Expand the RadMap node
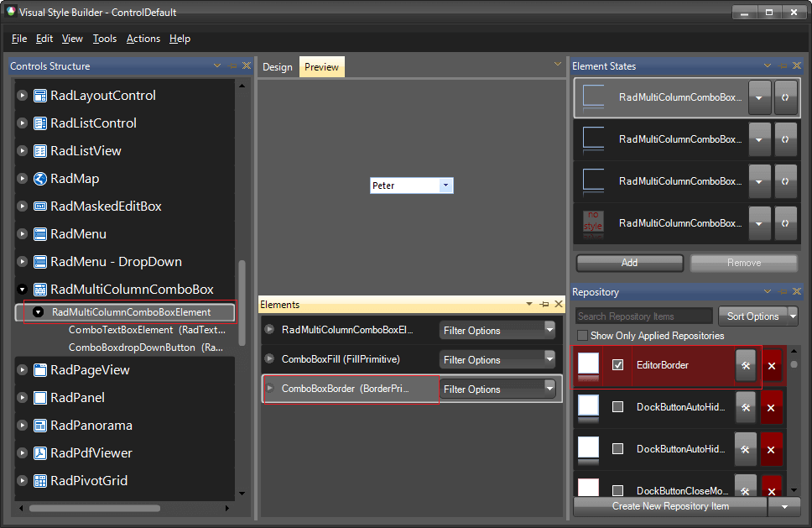The width and height of the screenshot is (812, 528). tap(22, 179)
